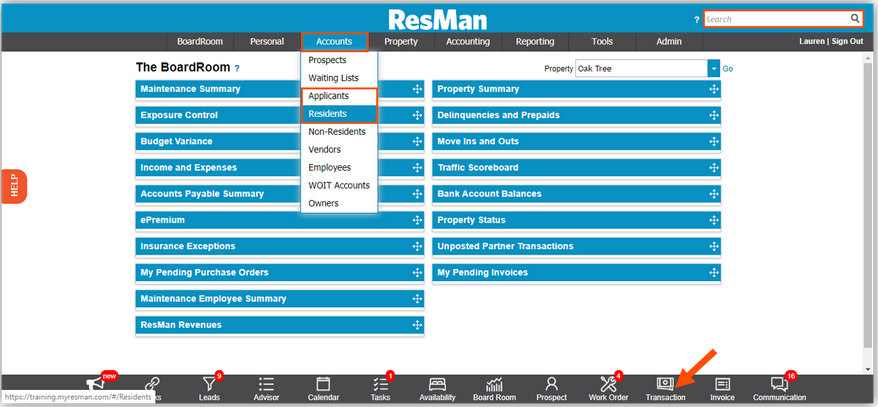Viewport: 878px width, 407px height.
Task: Click move handle on Property Summary widget
Action: tap(714, 89)
